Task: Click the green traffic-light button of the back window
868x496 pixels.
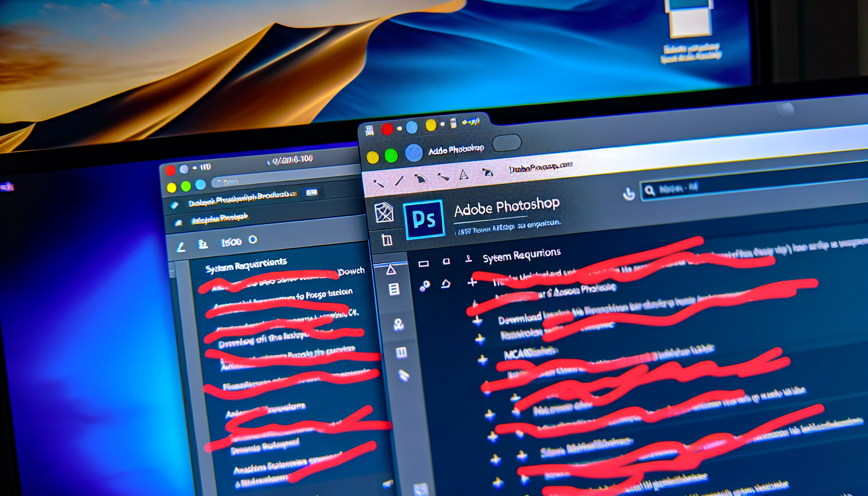Action: [186, 186]
